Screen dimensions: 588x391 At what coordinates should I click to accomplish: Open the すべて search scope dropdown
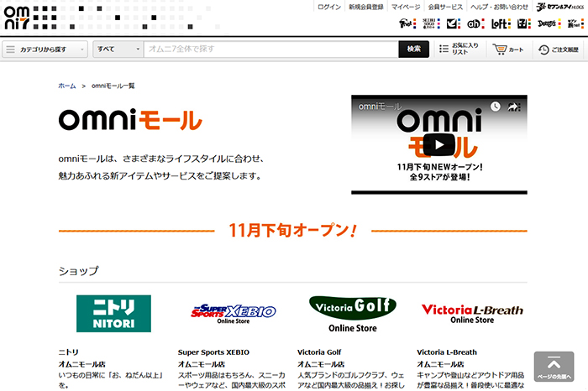[x=118, y=49]
